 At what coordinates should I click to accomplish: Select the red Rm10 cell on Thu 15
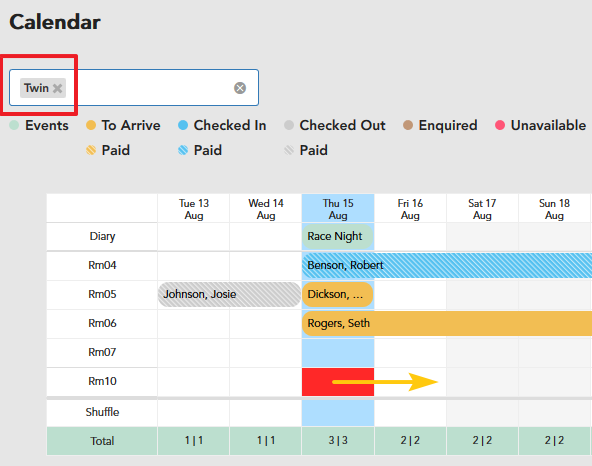point(338,382)
